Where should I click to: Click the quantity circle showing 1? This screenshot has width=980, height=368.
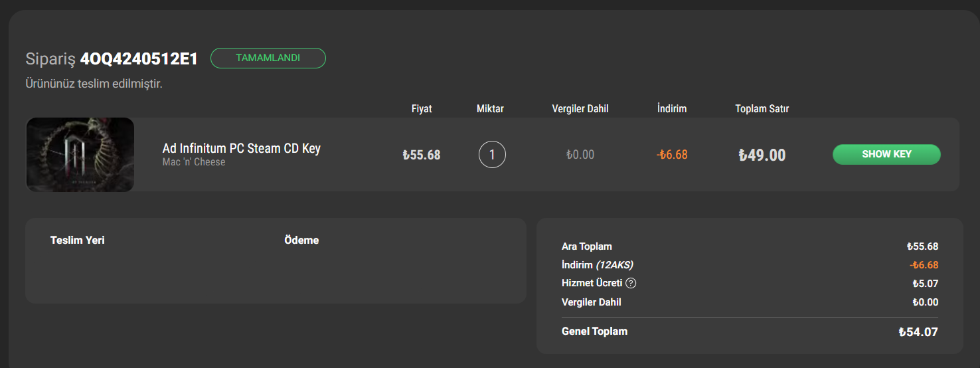click(492, 155)
